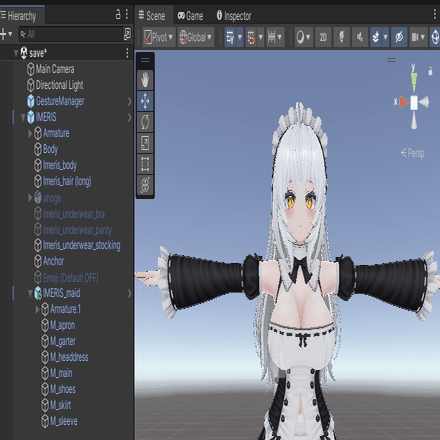
Task: Open GestureManager prefab with right arrow
Action: [129, 101]
